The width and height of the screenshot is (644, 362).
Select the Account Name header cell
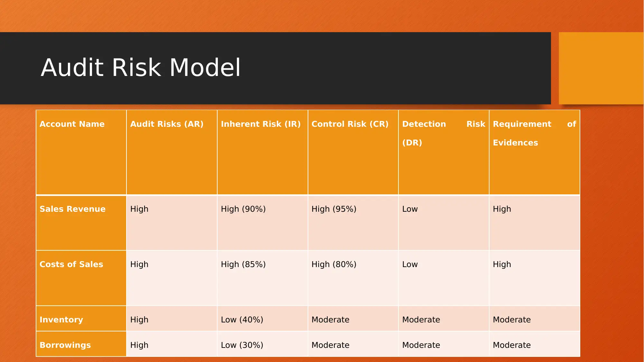[x=81, y=152]
